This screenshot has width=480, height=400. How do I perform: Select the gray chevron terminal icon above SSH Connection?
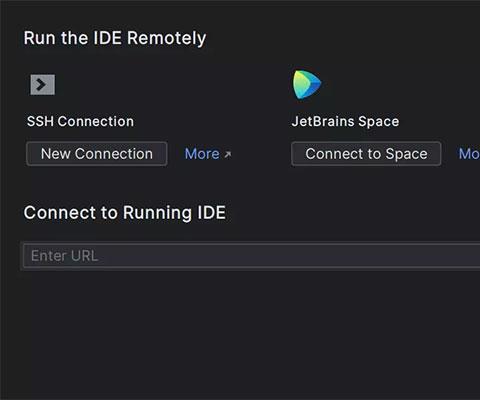click(43, 85)
